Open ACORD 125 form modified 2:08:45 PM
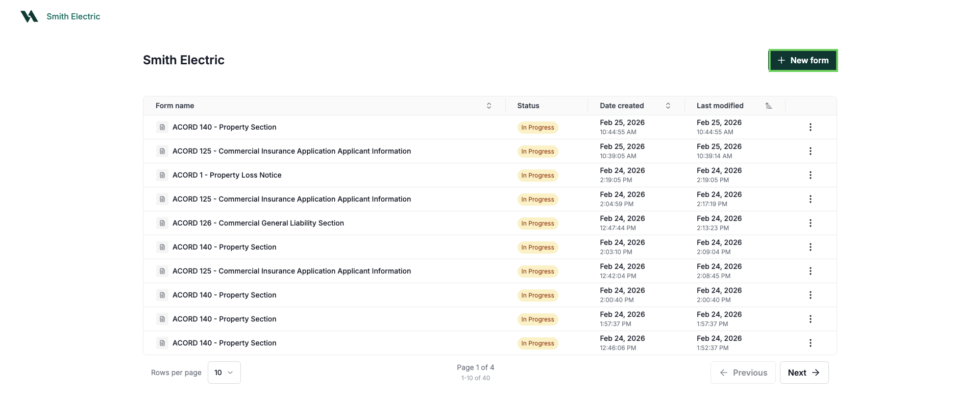The height and width of the screenshot is (420, 980). [291, 271]
